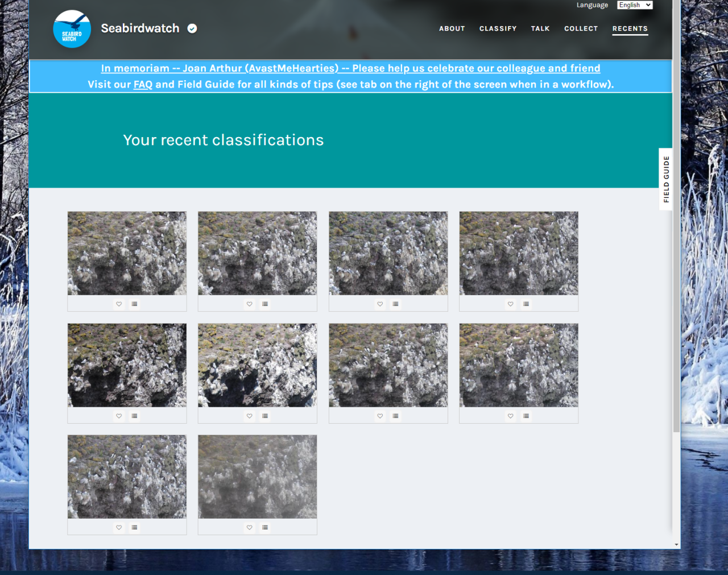The width and height of the screenshot is (728, 575).
Task: Add fourth top-row image to a collection
Action: (x=526, y=304)
